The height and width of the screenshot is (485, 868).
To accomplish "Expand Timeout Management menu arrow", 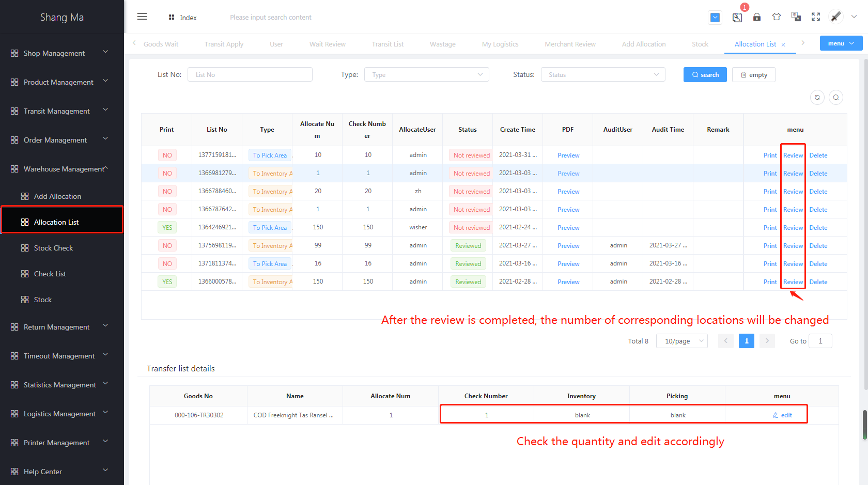I will pos(105,354).
